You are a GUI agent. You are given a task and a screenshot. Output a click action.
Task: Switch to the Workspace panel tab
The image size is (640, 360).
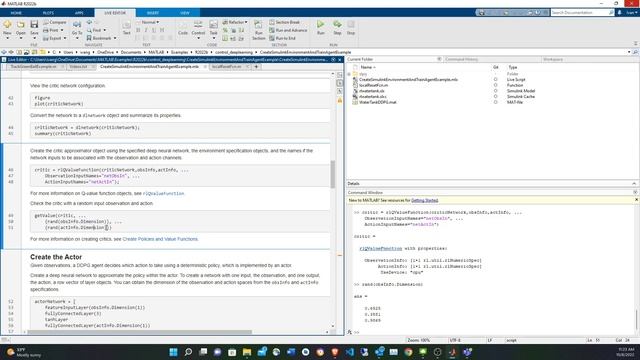553,59
